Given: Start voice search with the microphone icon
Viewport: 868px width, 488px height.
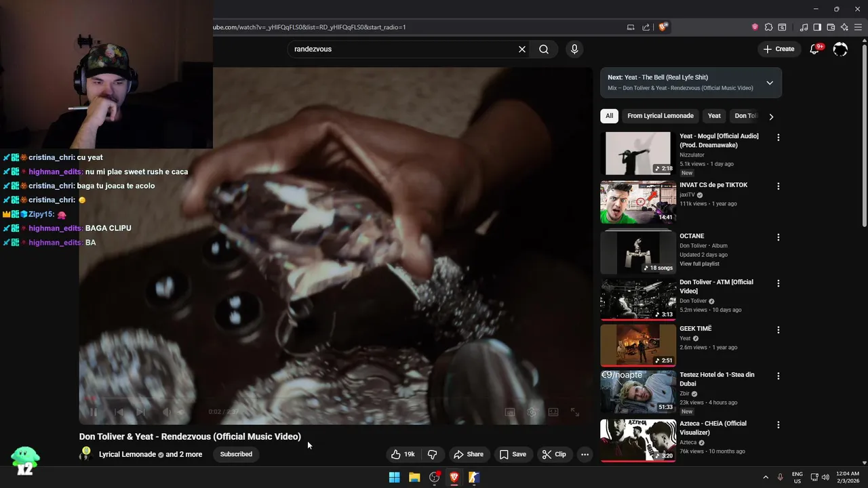Looking at the screenshot, I should (574, 49).
